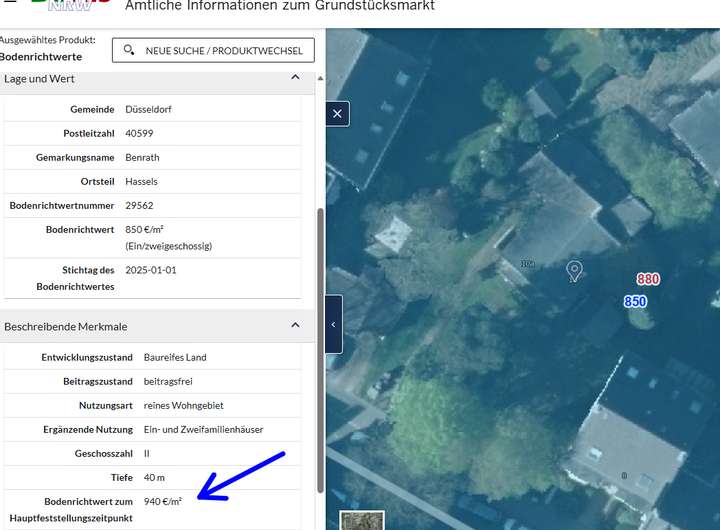This screenshot has width=720, height=530.
Task: Click the 940 €/m² Hauptfeststellungszeitpunkt value
Action: [x=163, y=501]
